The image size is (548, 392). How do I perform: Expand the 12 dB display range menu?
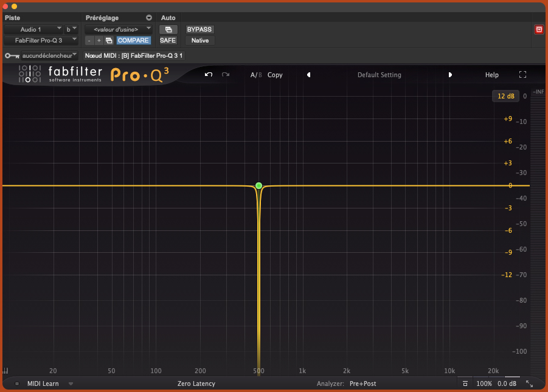pos(505,96)
